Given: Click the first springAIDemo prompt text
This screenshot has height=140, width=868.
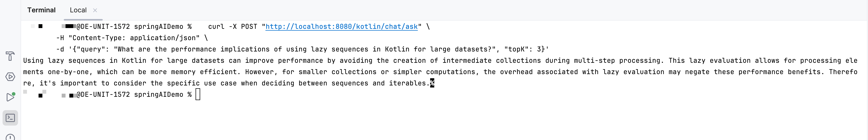Looking at the screenshot, I should [158, 27].
